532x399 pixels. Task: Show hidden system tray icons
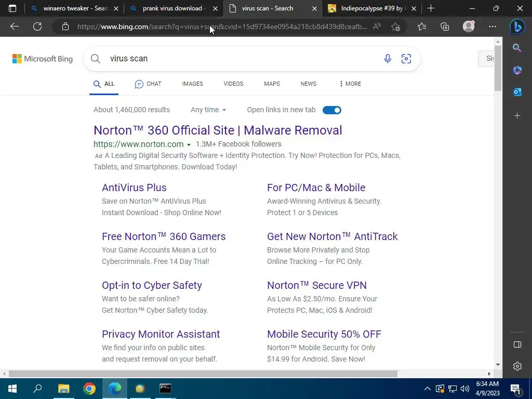point(428,389)
